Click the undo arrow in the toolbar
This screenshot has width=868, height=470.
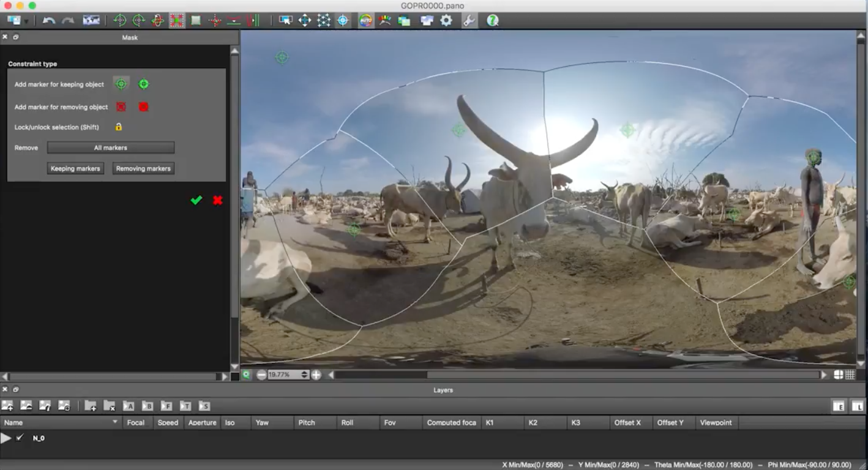click(49, 20)
